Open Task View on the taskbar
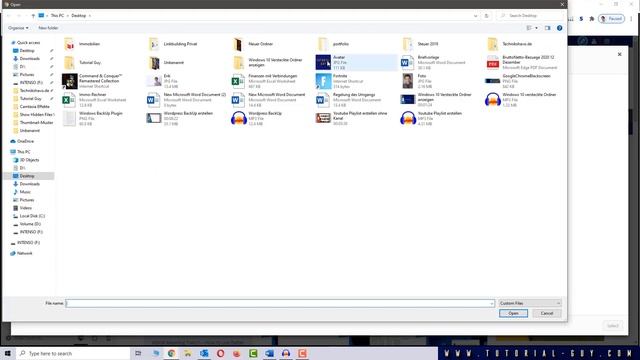 click(x=138, y=353)
